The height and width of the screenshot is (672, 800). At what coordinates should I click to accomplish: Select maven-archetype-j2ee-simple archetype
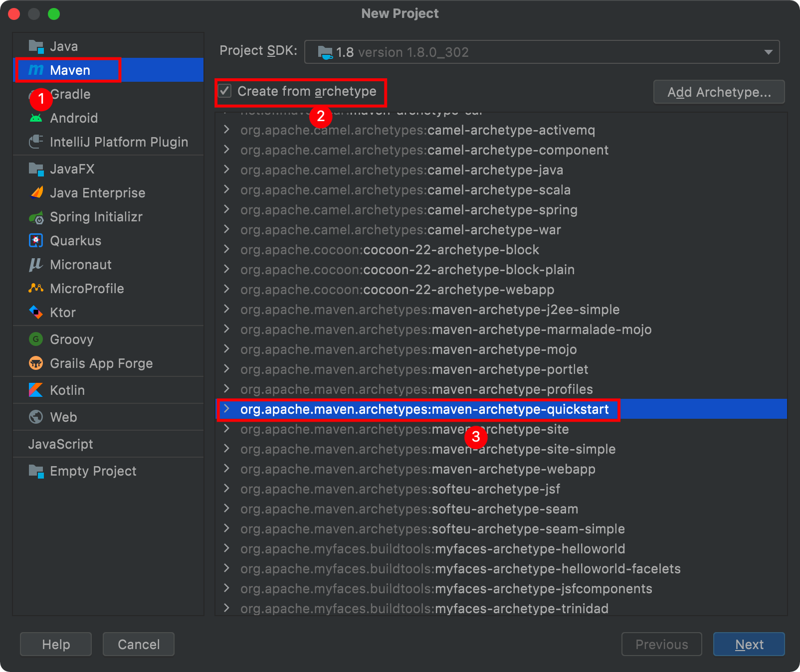point(501,310)
